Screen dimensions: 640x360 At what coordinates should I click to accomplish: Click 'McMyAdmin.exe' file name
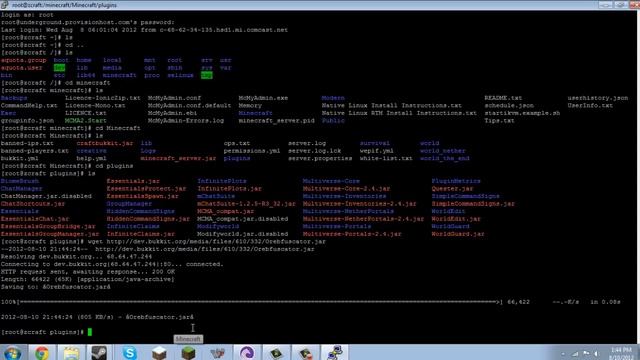(x=263, y=98)
